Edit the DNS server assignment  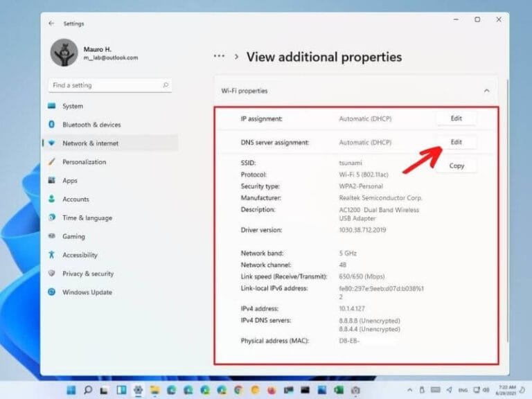[x=456, y=142]
